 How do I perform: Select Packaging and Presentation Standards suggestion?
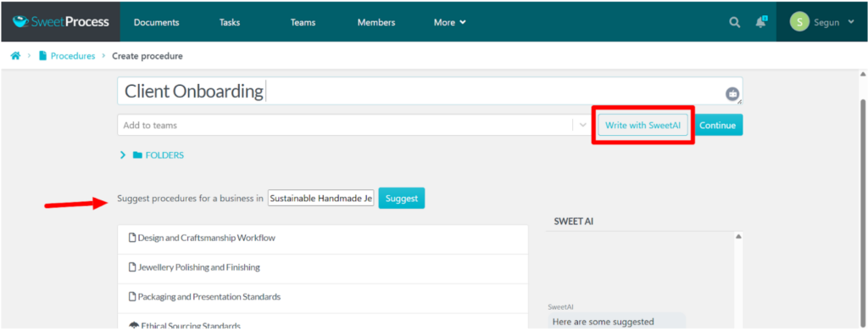(323, 297)
